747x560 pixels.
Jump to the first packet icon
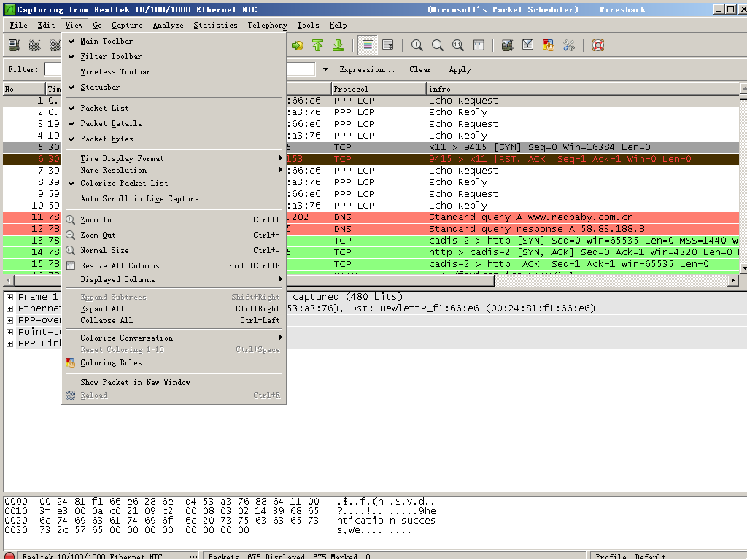(318, 45)
